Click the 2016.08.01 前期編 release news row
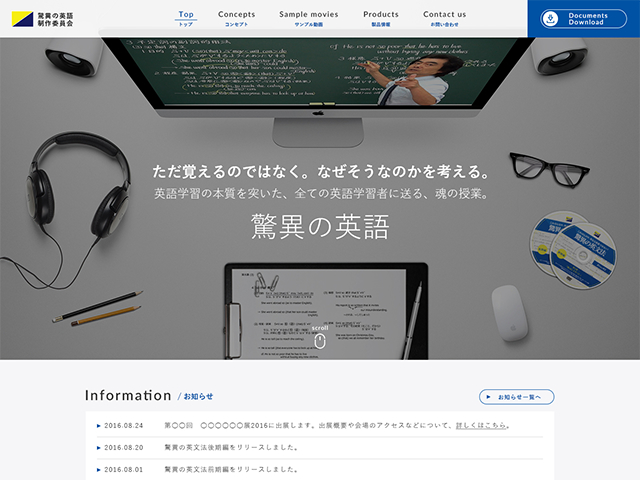 point(320,470)
